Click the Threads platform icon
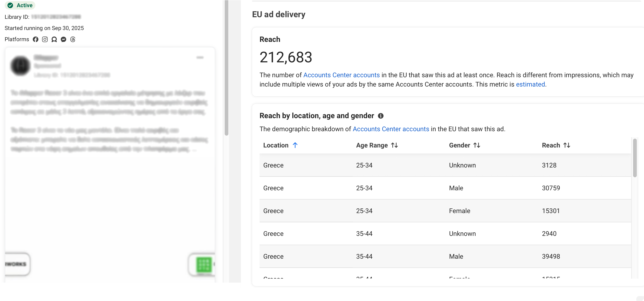Viewport: 644px width, 301px height. point(73,39)
